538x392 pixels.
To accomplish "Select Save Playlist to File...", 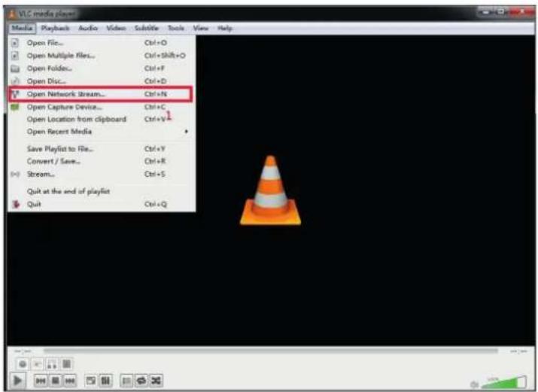I will click(102, 149).
